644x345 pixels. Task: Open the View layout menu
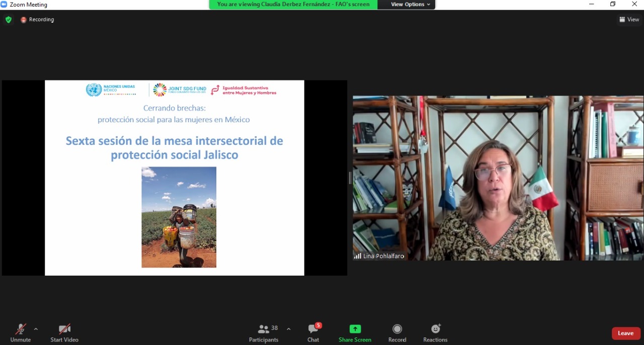coord(629,20)
